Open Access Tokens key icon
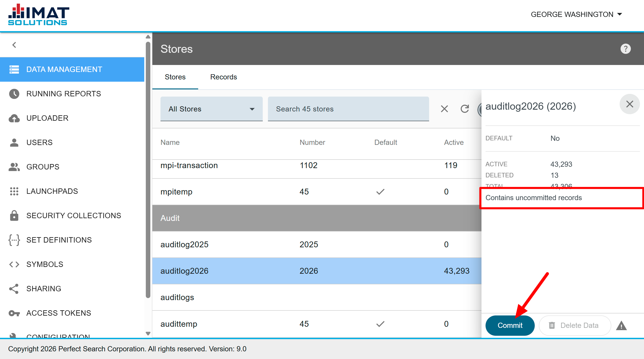 point(14,313)
